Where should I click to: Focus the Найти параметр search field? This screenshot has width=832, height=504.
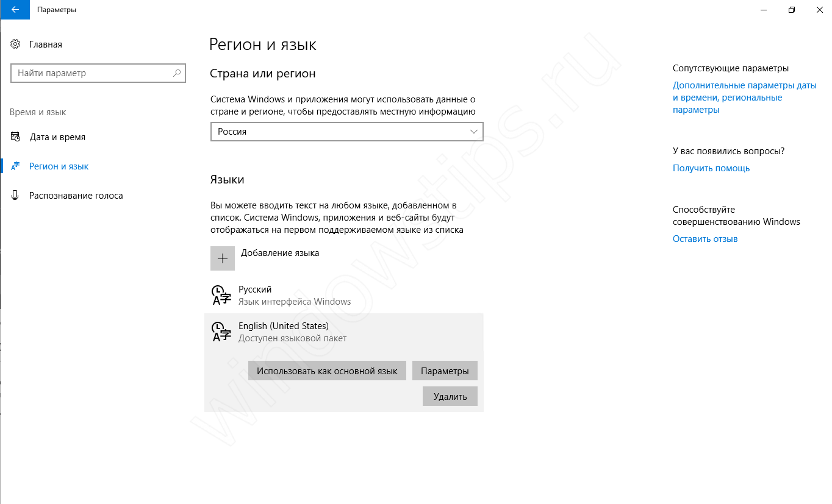(91, 73)
